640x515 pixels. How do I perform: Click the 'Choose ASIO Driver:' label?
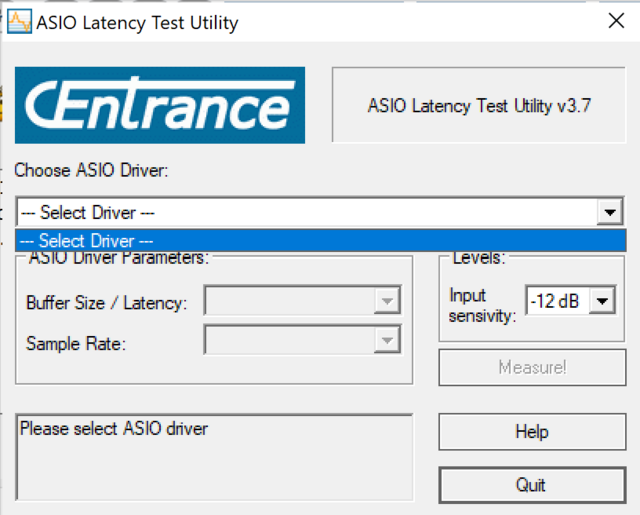coord(91,170)
